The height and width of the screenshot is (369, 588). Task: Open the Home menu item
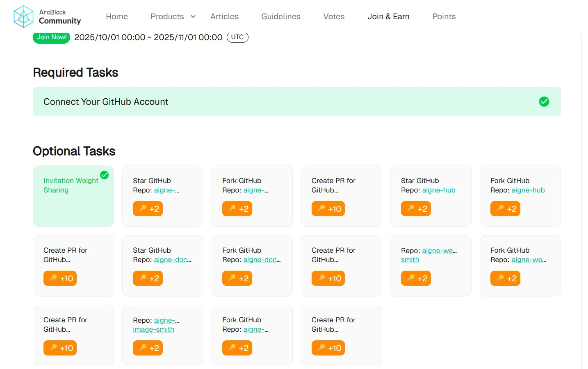coord(117,16)
